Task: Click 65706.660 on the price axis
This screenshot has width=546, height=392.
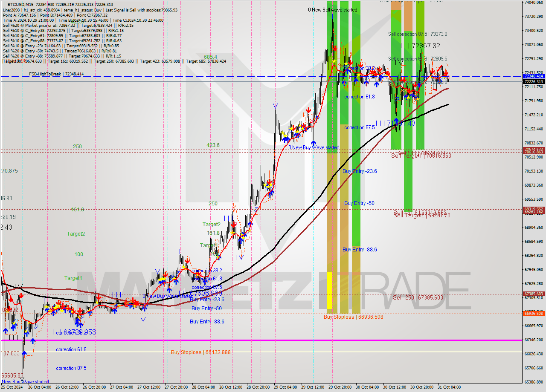Action: click(534, 368)
